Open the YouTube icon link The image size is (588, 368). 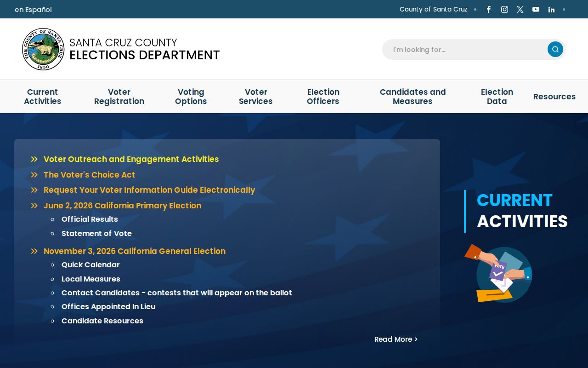click(536, 9)
